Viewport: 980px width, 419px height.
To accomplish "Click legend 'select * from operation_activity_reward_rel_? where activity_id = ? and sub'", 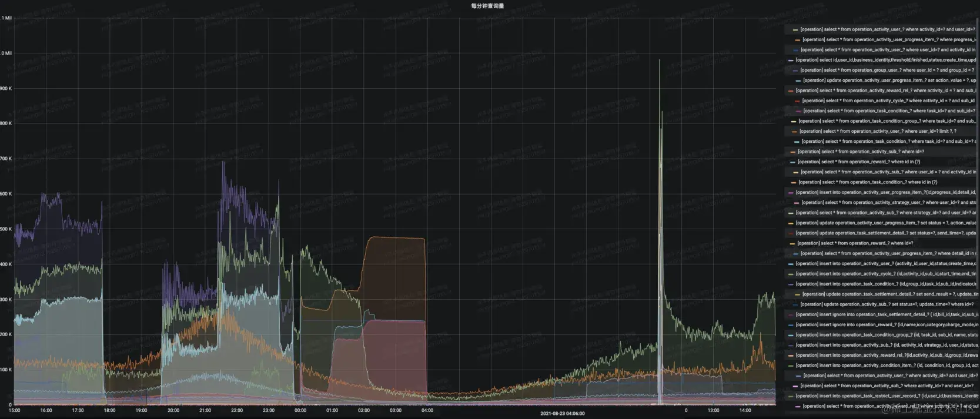I will (x=886, y=90).
